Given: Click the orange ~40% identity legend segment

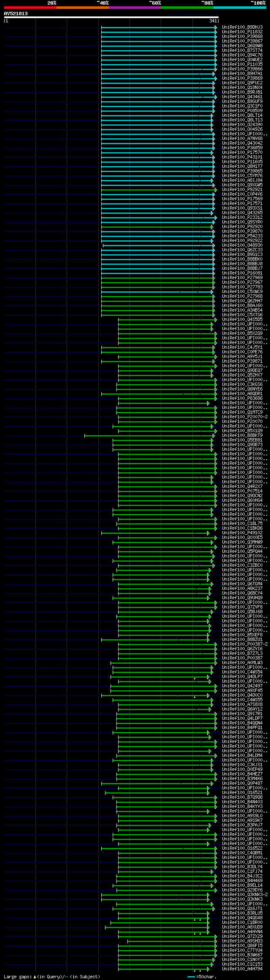Looking at the screenshot, I should coord(82,8).
